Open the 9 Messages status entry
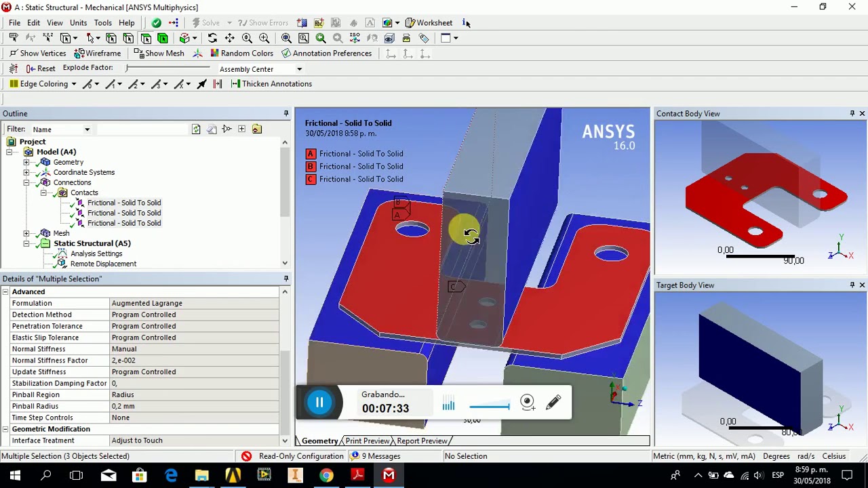This screenshot has width=868, height=488. [x=374, y=456]
